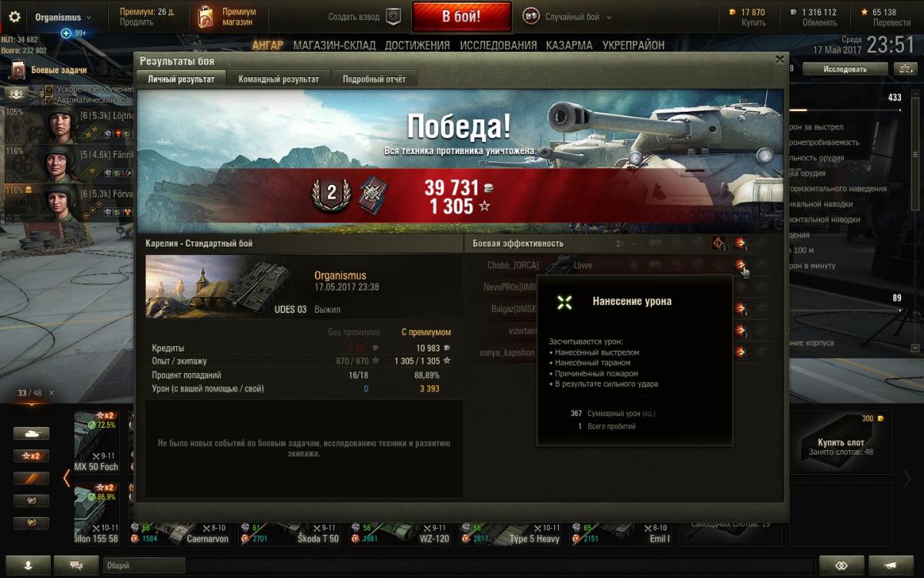Open the Случайный бой mode dropdown
The width and height of the screenshot is (924, 578).
point(568,17)
